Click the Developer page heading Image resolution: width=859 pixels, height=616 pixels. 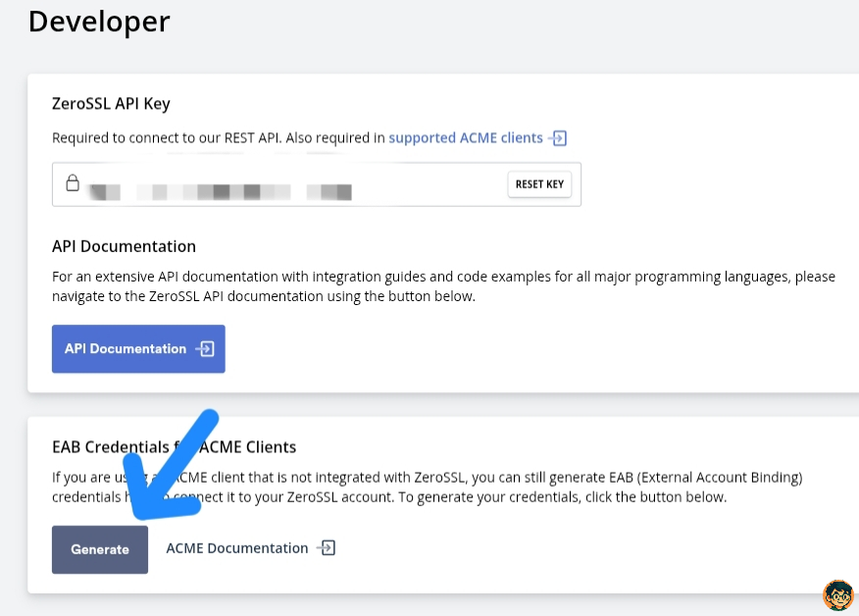point(99,22)
